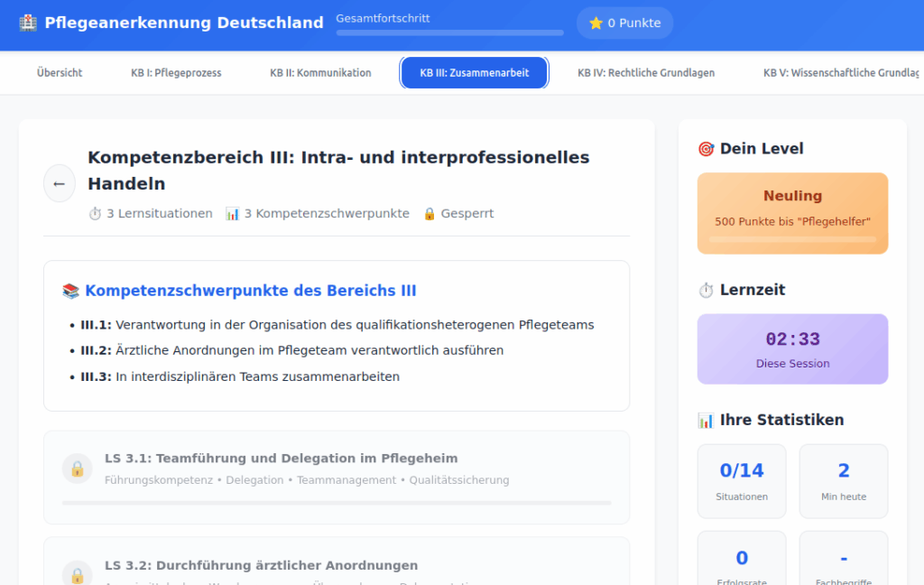The width and height of the screenshot is (924, 585).
Task: Click the books icon beside Kompetenzschwerpunkte heading
Action: [70, 291]
